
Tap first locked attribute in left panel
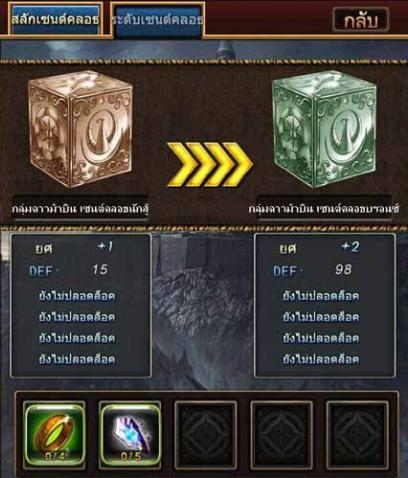pyautogui.click(x=77, y=296)
